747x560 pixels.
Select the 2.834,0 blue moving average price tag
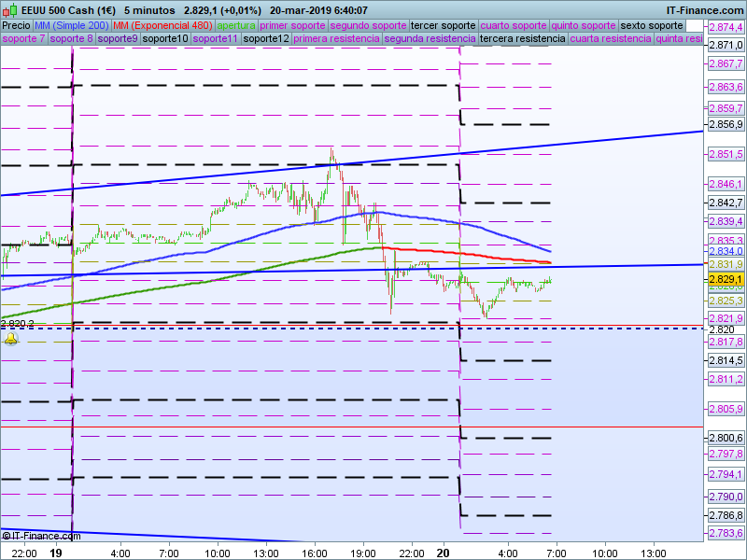pyautogui.click(x=726, y=251)
